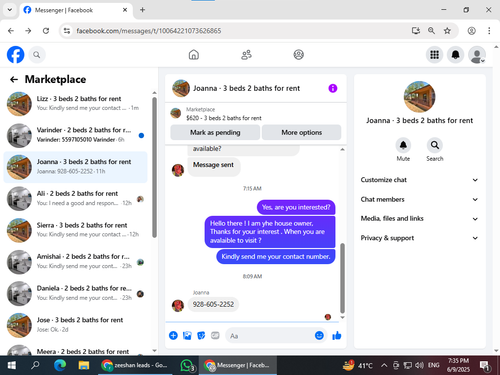Go to Home feed icon
The image size is (500, 375).
click(x=194, y=55)
